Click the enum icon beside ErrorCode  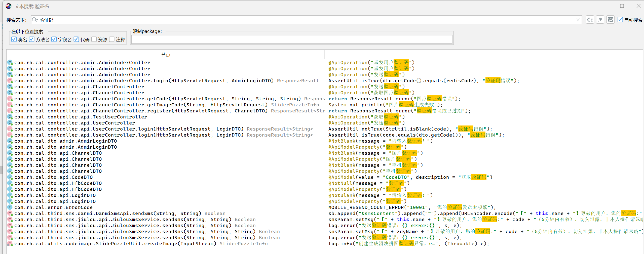pos(10,207)
